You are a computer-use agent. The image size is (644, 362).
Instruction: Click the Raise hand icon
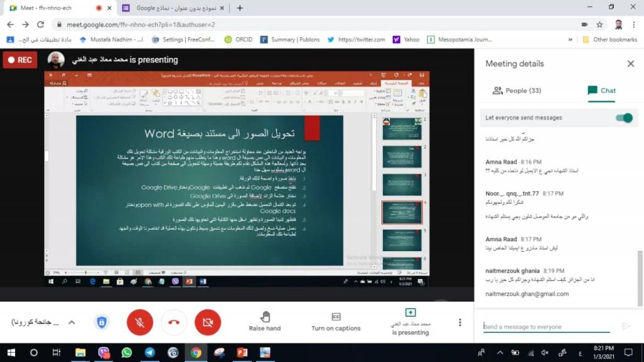click(265, 317)
